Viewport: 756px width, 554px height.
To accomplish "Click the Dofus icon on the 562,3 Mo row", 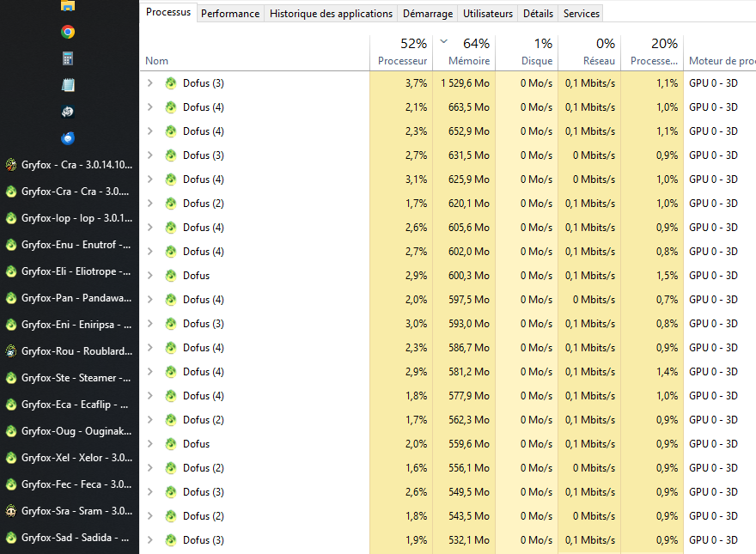I will coord(171,420).
